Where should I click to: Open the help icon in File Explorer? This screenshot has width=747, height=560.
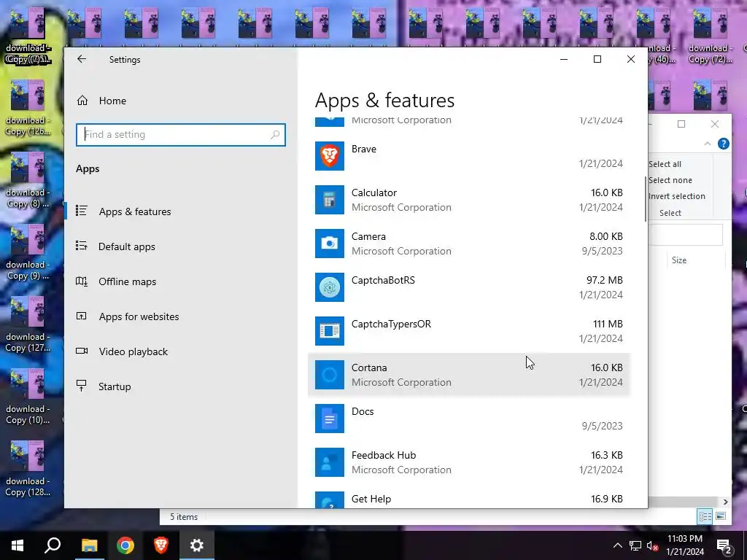723,144
